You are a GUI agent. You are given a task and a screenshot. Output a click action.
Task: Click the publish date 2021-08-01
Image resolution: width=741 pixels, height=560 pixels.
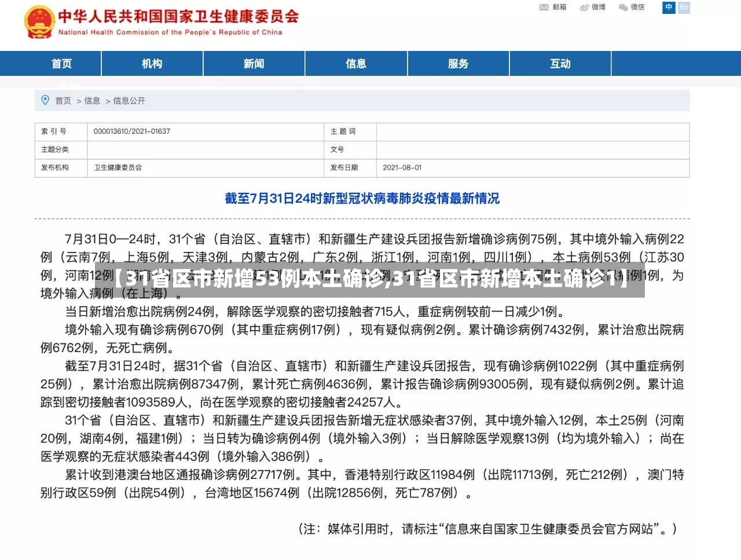coord(402,167)
